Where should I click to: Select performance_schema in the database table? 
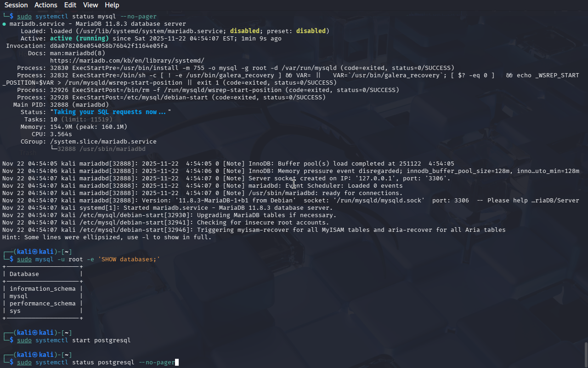pyautogui.click(x=42, y=304)
